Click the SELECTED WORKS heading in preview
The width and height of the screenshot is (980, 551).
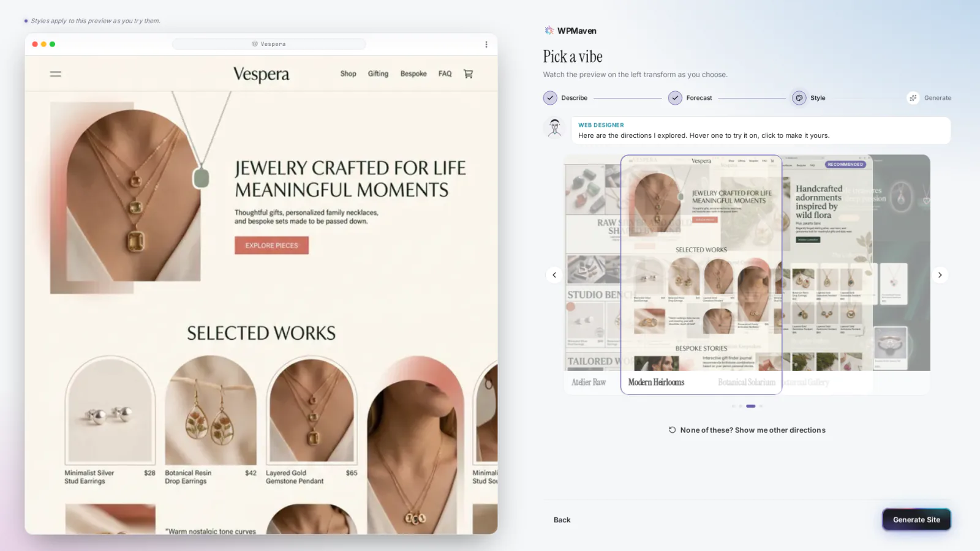point(261,333)
